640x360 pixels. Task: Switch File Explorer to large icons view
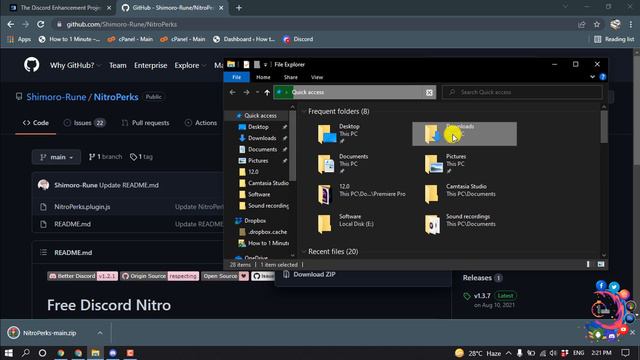coord(601,264)
